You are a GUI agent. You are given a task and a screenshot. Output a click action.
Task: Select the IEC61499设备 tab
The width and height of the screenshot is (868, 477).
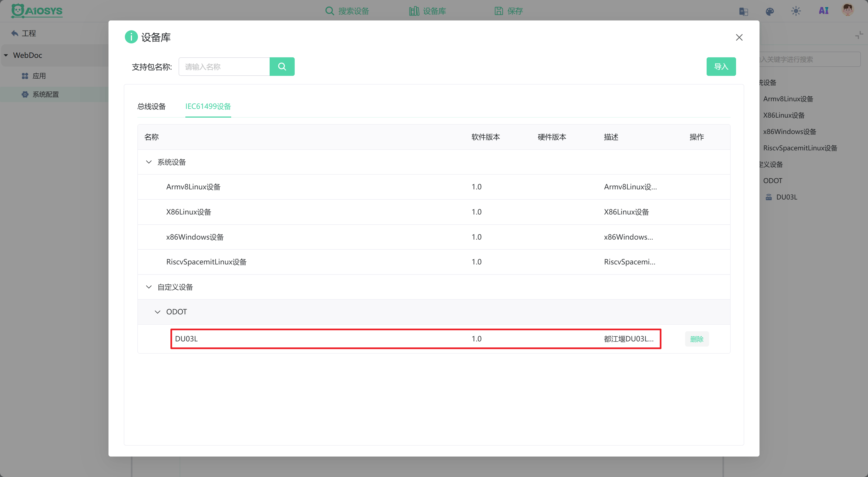pyautogui.click(x=208, y=107)
